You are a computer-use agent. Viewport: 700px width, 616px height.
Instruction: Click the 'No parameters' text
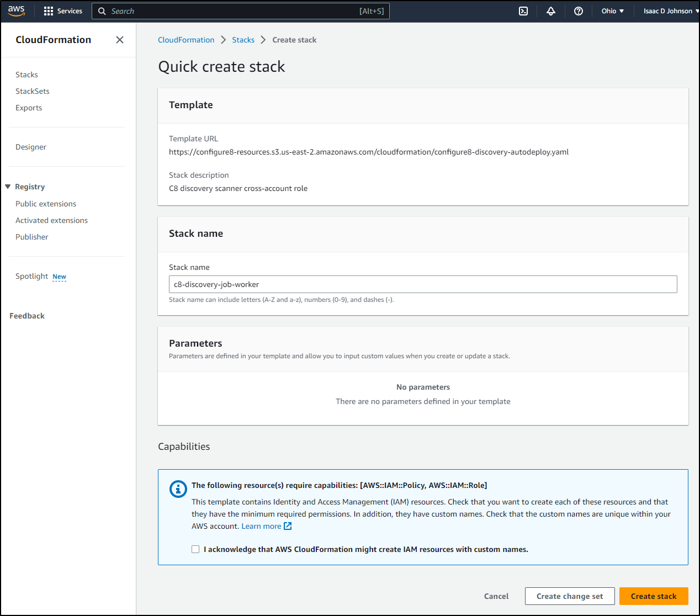pyautogui.click(x=423, y=387)
